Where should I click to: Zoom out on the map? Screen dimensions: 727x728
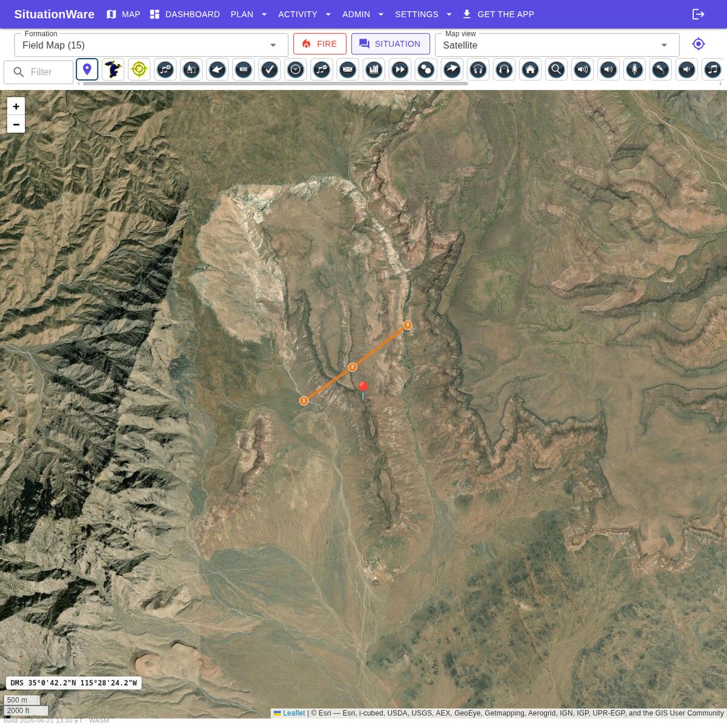[16, 124]
